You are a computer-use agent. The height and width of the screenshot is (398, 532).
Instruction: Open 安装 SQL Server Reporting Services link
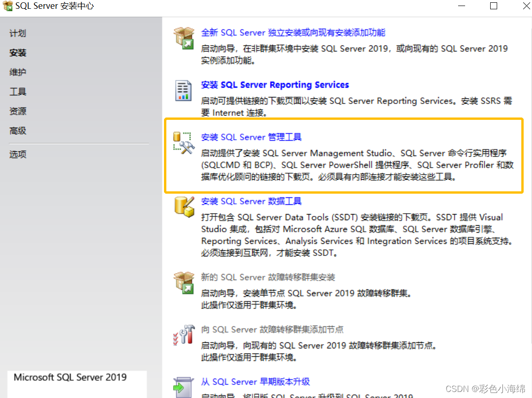click(x=275, y=85)
